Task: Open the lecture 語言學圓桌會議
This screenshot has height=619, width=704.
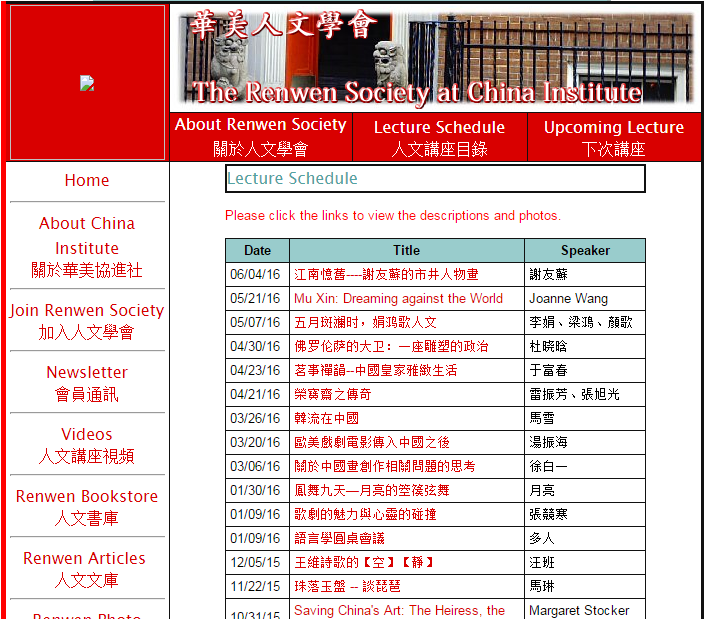Action: 339,539
